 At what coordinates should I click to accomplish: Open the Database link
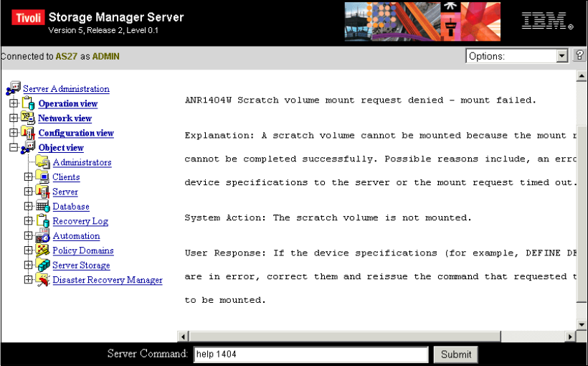(x=71, y=207)
